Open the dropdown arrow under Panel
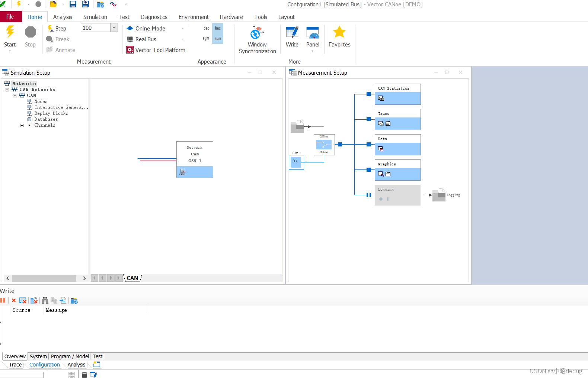Image resolution: width=588 pixels, height=378 pixels. pyautogui.click(x=313, y=51)
